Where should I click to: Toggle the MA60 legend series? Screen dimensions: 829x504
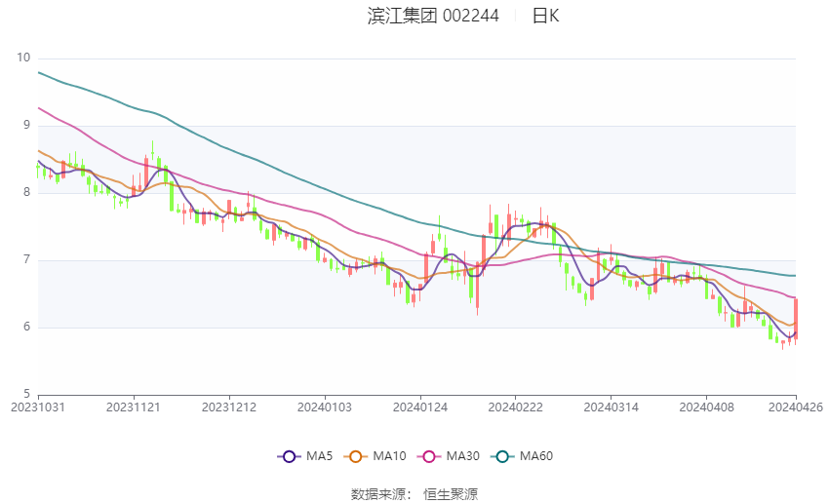point(522,456)
